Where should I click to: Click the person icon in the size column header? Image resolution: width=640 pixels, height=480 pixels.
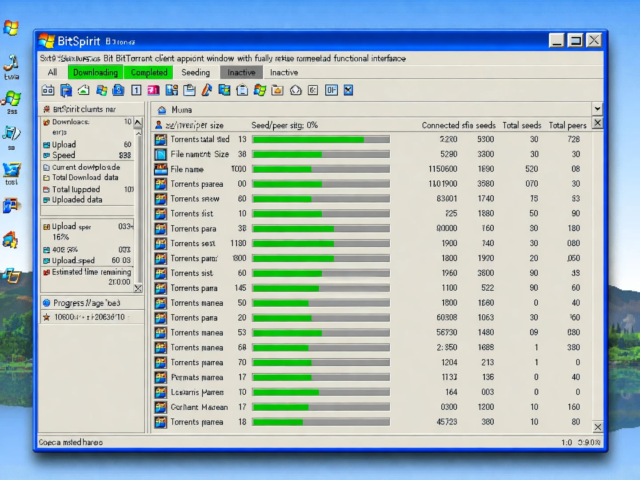159,125
